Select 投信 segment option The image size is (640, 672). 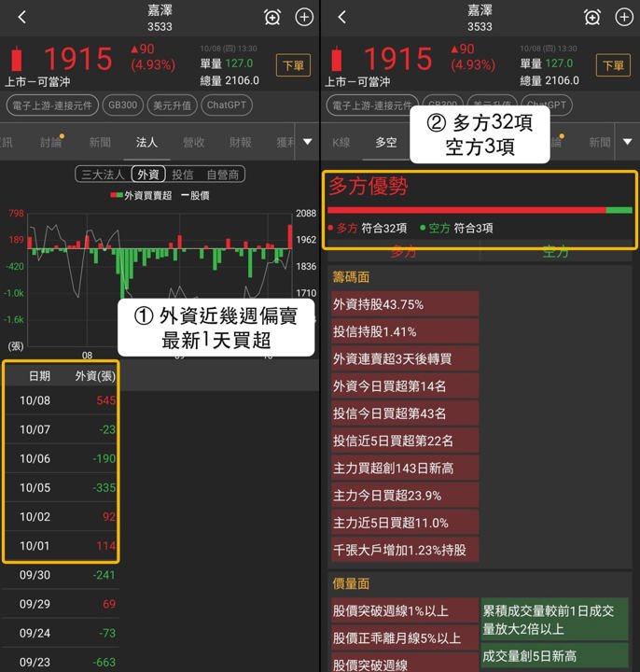183,175
